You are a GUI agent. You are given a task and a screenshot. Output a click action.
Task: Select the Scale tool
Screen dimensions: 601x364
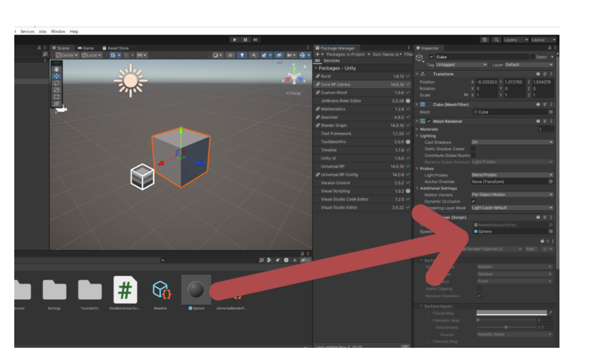click(56, 90)
